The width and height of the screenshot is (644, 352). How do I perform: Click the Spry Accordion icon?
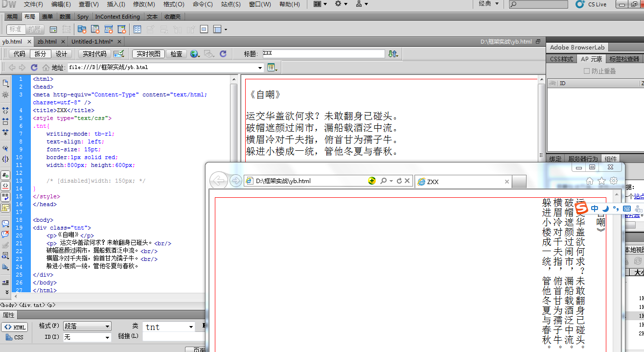(108, 29)
